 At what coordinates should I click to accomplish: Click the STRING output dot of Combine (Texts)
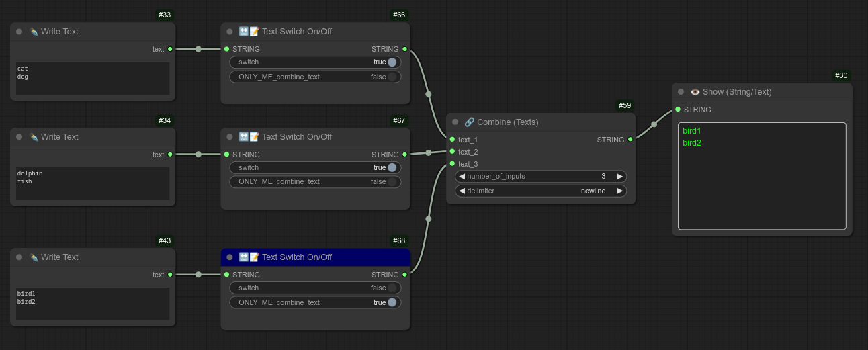tap(630, 140)
